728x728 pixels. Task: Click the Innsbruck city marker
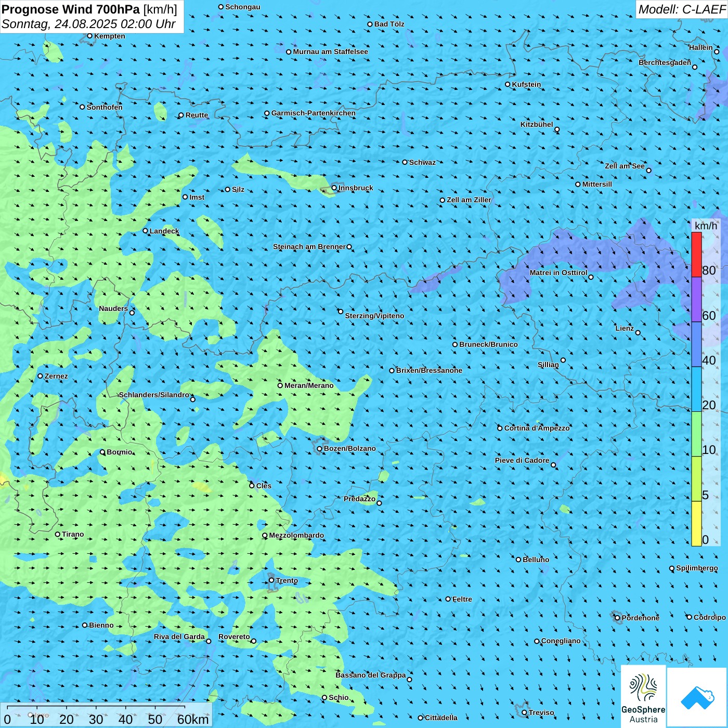coord(334,188)
